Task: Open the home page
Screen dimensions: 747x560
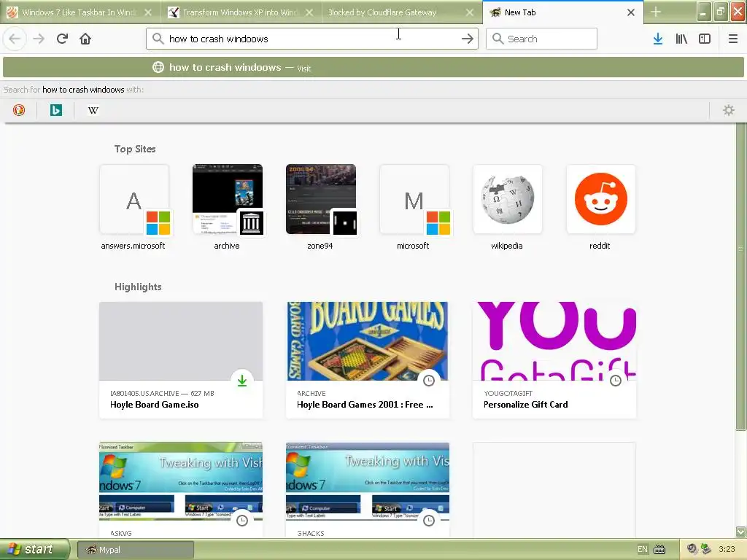Action: [x=85, y=39]
